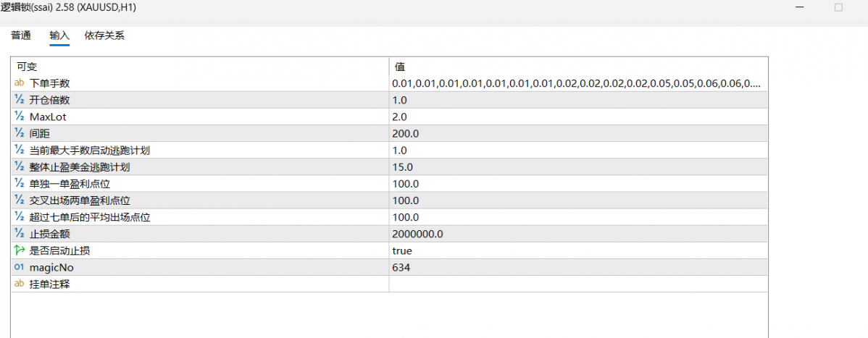Select the 当前最大手数启动逃跑计划 row label
The image size is (868, 338).
pyautogui.click(x=90, y=151)
